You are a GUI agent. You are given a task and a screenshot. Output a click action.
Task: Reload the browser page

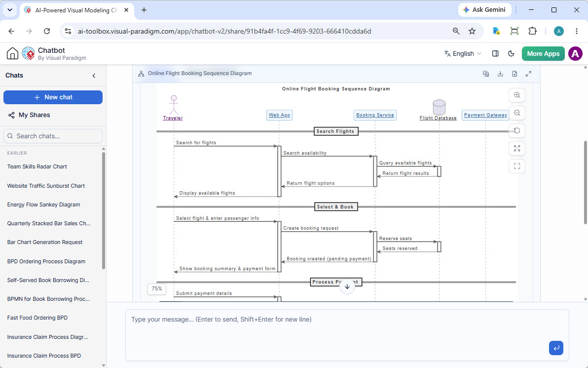pyautogui.click(x=47, y=31)
